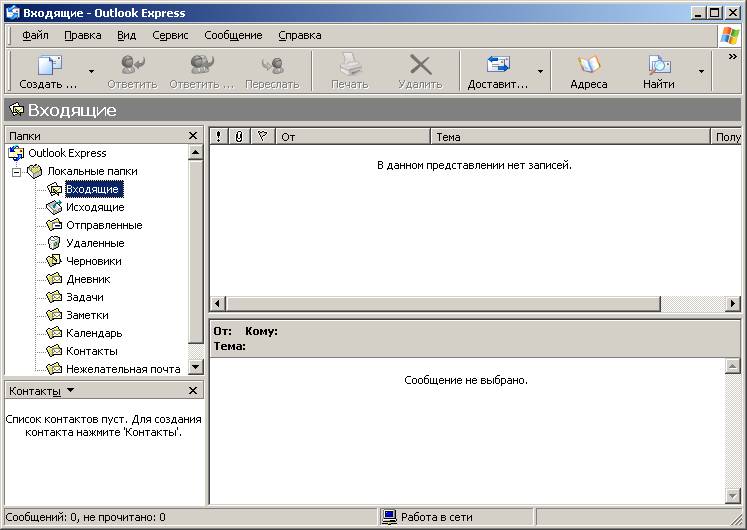
Task: Click the Удаленные trash bin icon
Action: pos(54,243)
